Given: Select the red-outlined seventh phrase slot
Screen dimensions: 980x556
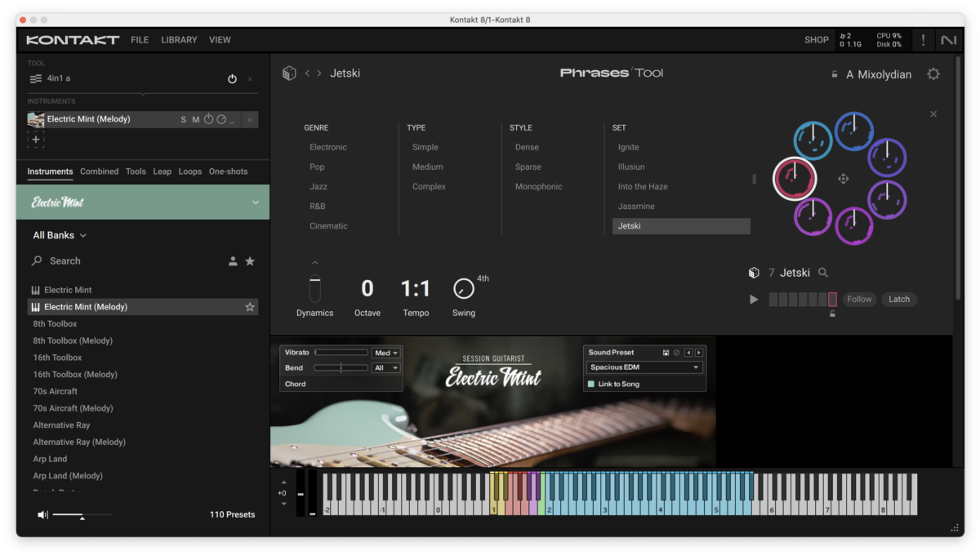Looking at the screenshot, I should (832, 300).
